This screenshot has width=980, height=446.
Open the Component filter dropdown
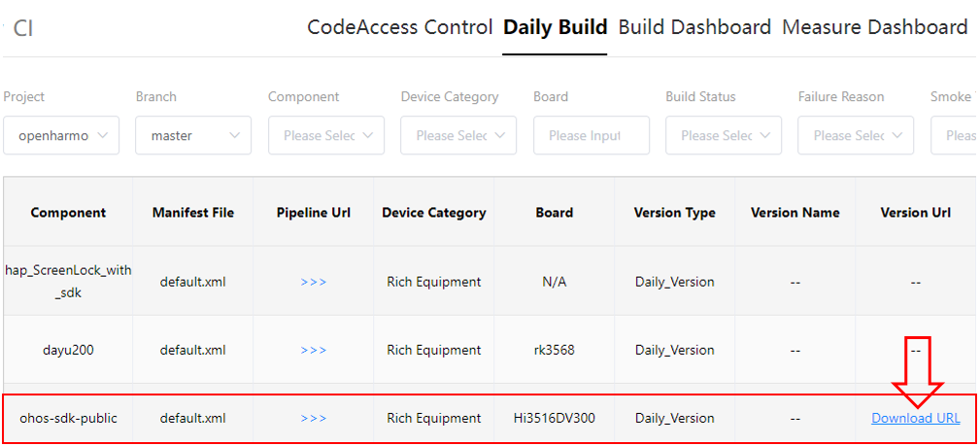tap(326, 136)
